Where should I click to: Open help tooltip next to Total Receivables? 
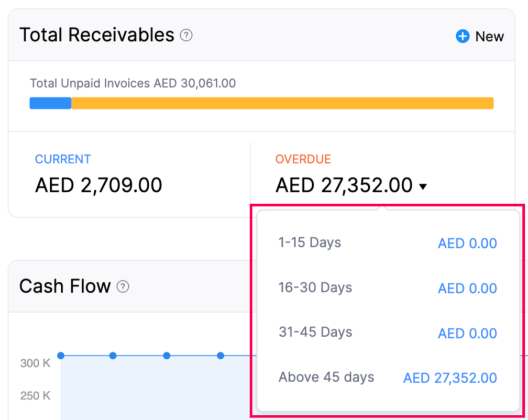(x=187, y=35)
